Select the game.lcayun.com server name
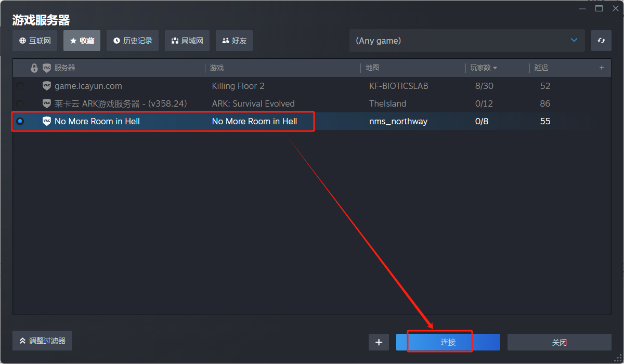 click(x=88, y=86)
